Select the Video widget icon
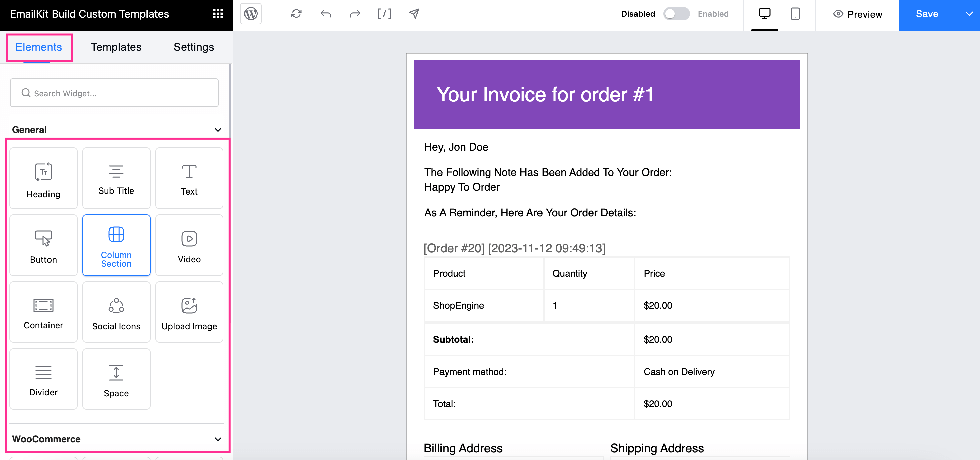The width and height of the screenshot is (980, 460). (x=189, y=245)
